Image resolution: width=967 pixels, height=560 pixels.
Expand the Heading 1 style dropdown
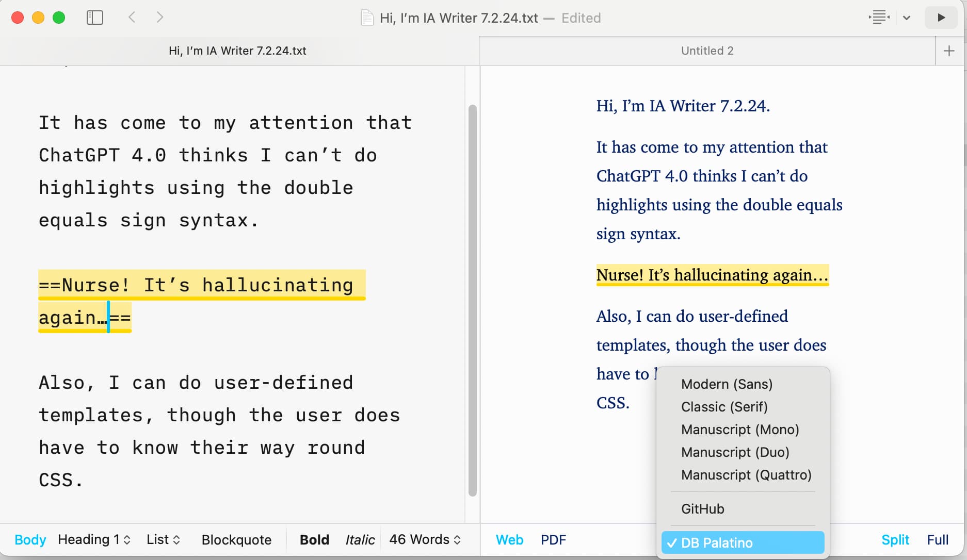coord(94,539)
